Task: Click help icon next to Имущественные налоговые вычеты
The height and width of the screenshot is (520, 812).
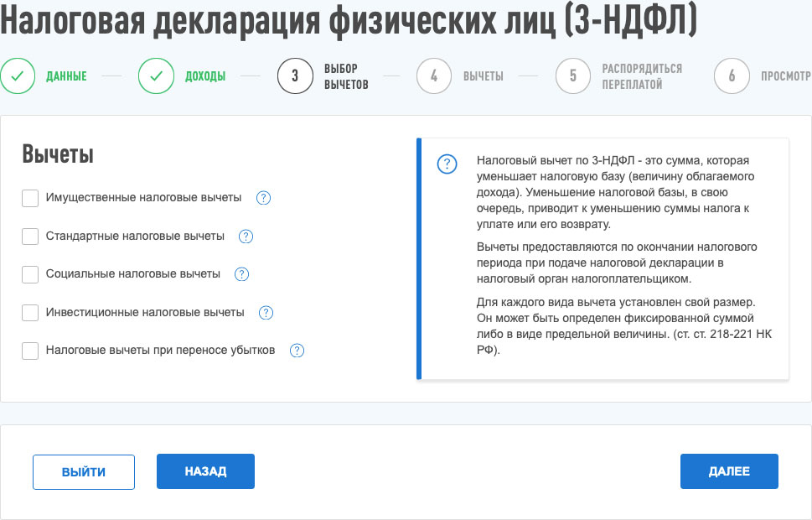Action: [x=263, y=198]
